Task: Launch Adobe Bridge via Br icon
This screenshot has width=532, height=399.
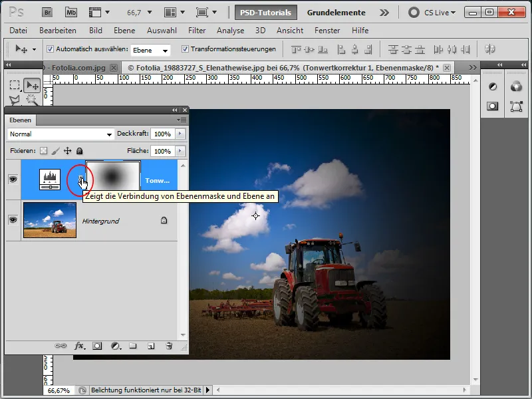Action: pos(47,13)
